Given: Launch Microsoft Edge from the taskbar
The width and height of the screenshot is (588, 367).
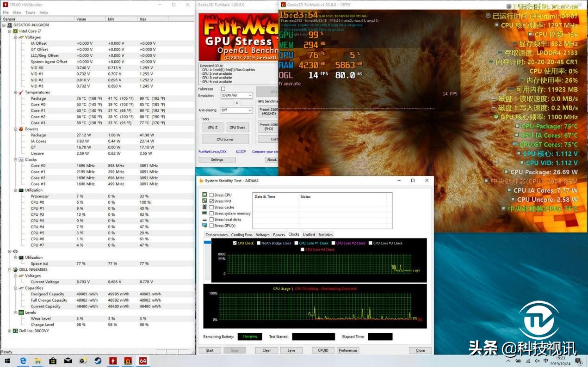Looking at the screenshot, I should click(24, 361).
